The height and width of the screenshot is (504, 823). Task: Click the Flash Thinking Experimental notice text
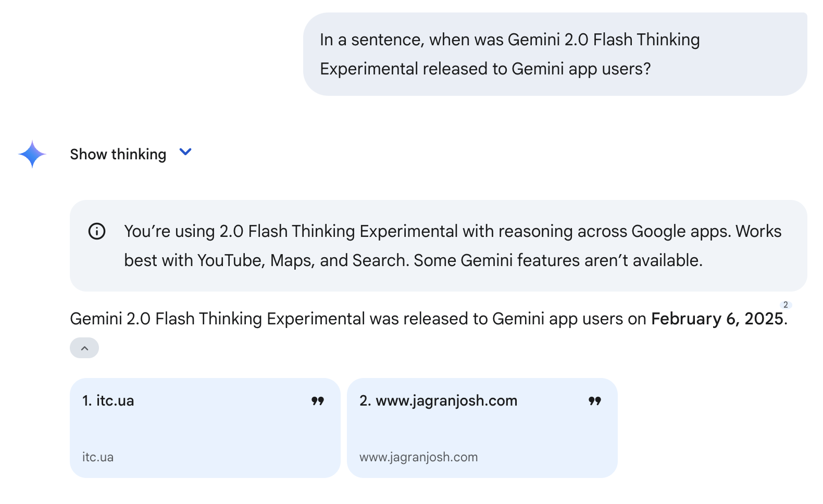(x=453, y=246)
